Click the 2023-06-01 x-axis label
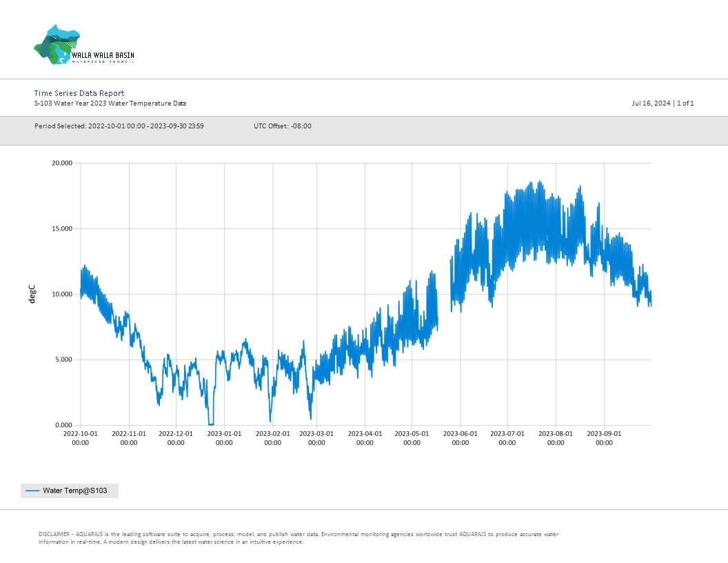This screenshot has width=728, height=563. (x=460, y=438)
